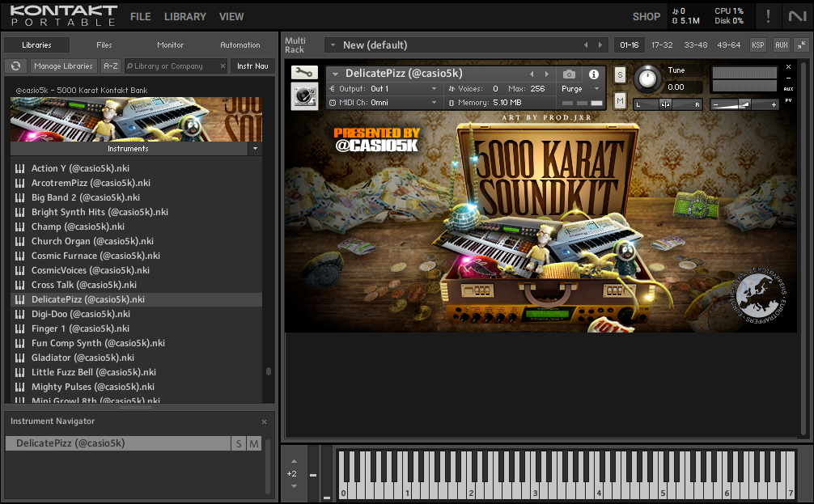Click Action Y instrument icon in list
The height and width of the screenshot is (504, 814).
[19, 168]
